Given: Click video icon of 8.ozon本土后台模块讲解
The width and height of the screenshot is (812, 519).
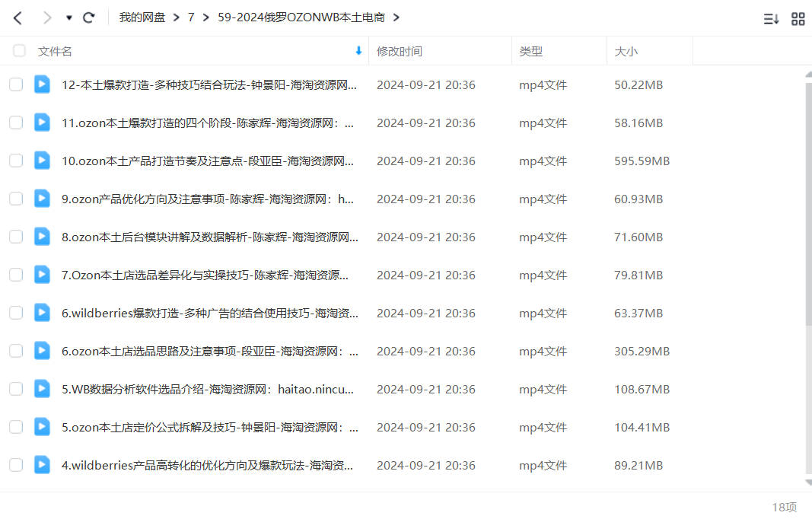Looking at the screenshot, I should 42,237.
